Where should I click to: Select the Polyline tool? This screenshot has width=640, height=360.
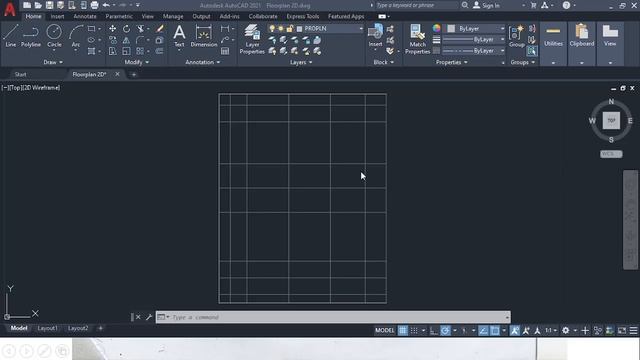pos(31,36)
